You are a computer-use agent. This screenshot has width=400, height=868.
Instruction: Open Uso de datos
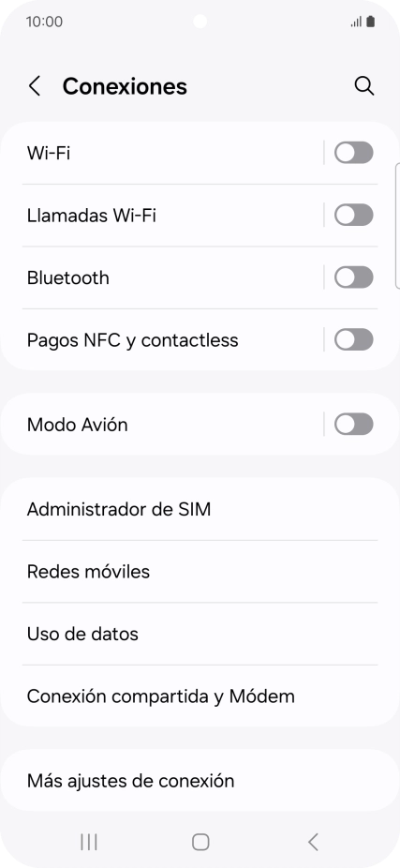pos(200,634)
